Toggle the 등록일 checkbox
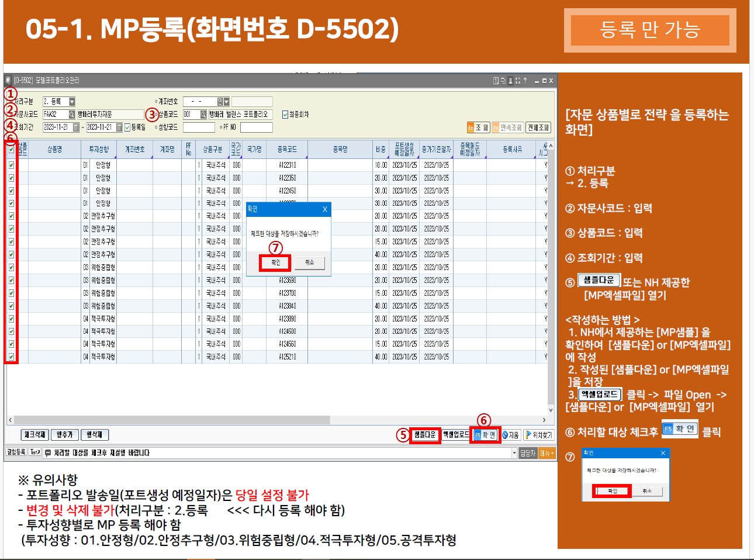 coord(127,127)
